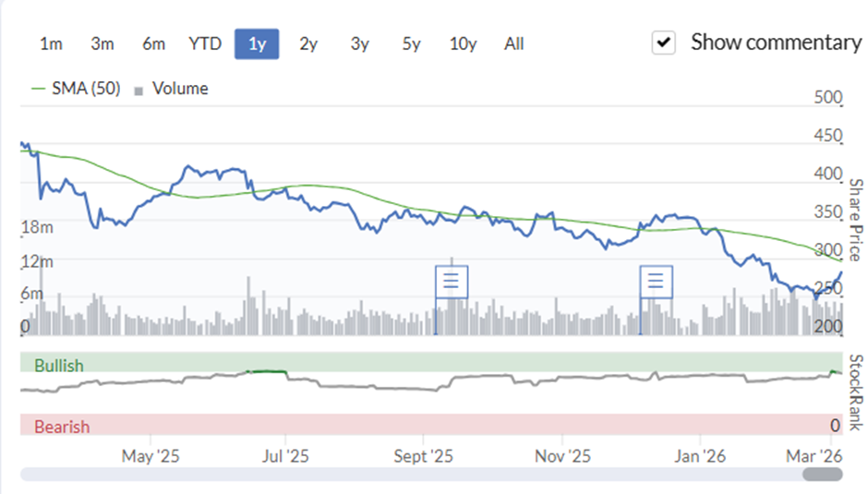
Task: Uncheck the Show commentary checkbox
Action: tap(663, 42)
